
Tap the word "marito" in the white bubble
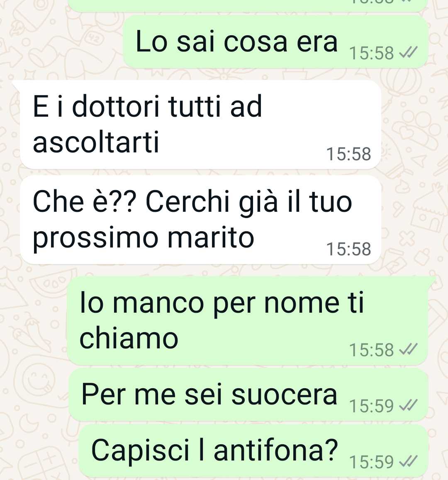click(211, 238)
